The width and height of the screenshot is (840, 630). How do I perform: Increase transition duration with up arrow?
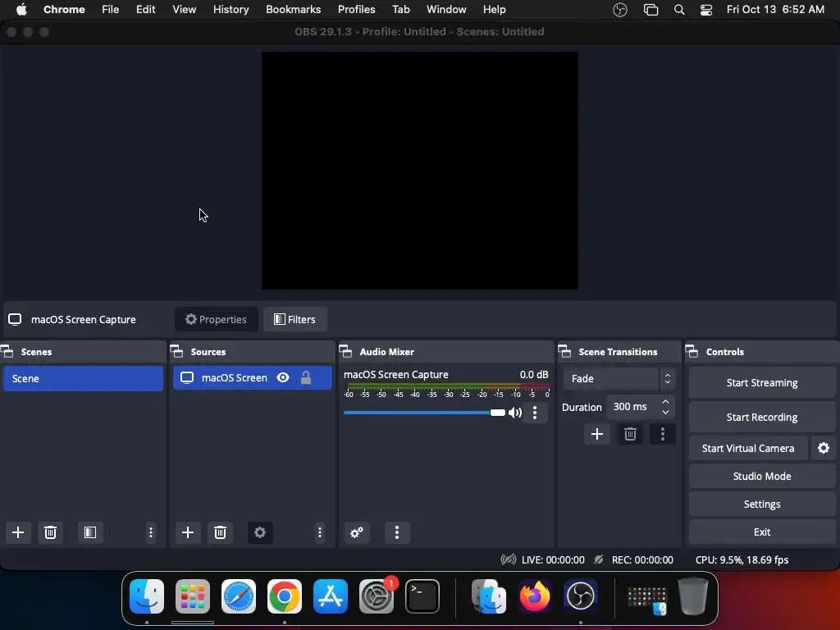click(665, 402)
